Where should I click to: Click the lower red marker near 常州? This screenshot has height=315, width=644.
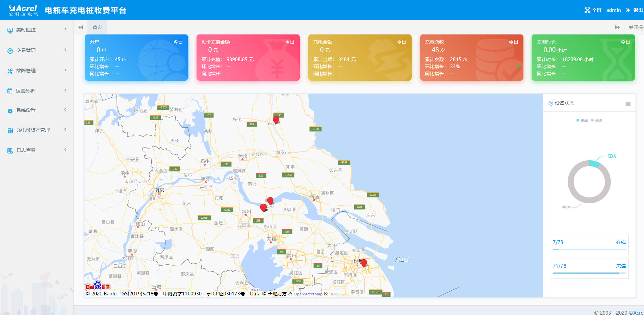(x=264, y=208)
